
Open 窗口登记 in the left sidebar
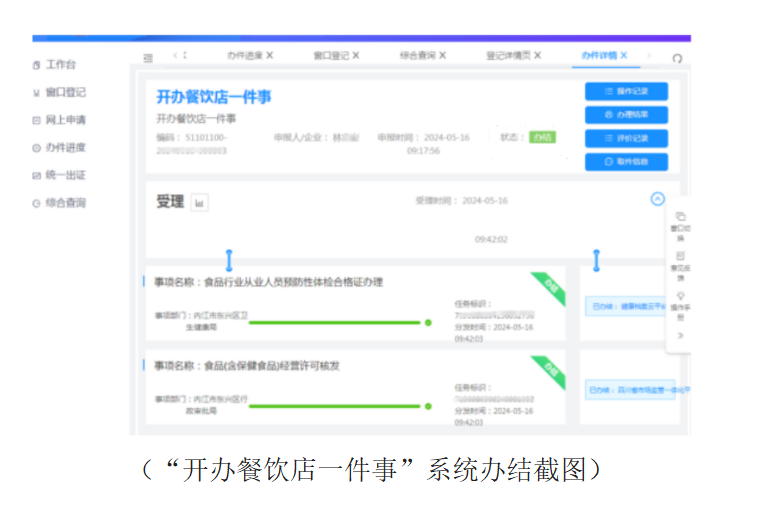click(x=59, y=92)
